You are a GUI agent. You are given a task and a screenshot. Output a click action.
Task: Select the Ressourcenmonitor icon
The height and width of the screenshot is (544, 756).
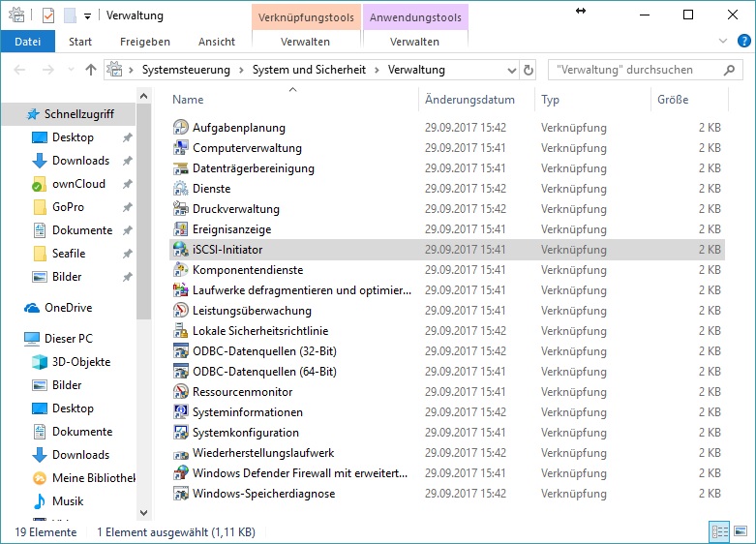coord(181,392)
